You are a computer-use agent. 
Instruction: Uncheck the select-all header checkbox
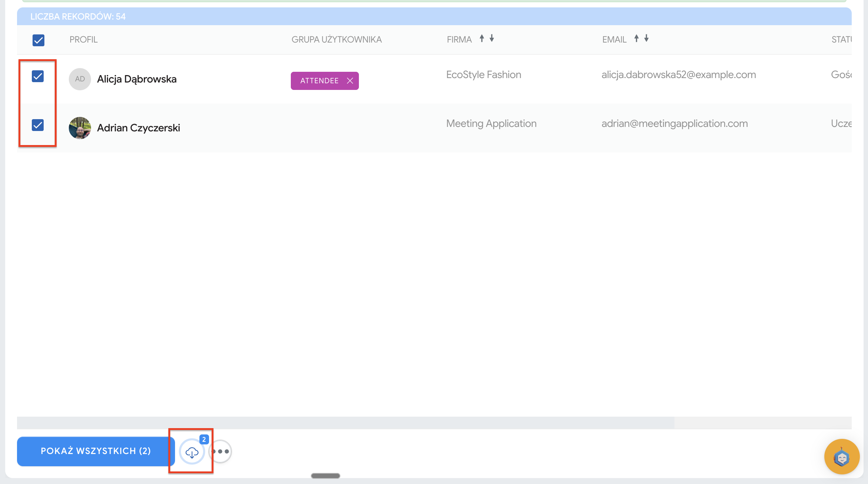coord(38,40)
